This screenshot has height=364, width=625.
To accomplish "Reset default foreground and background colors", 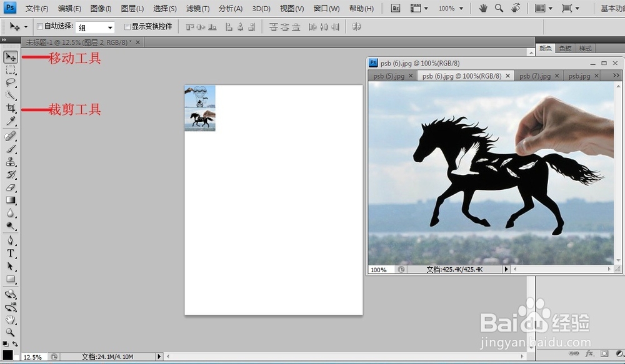I will (x=5, y=343).
